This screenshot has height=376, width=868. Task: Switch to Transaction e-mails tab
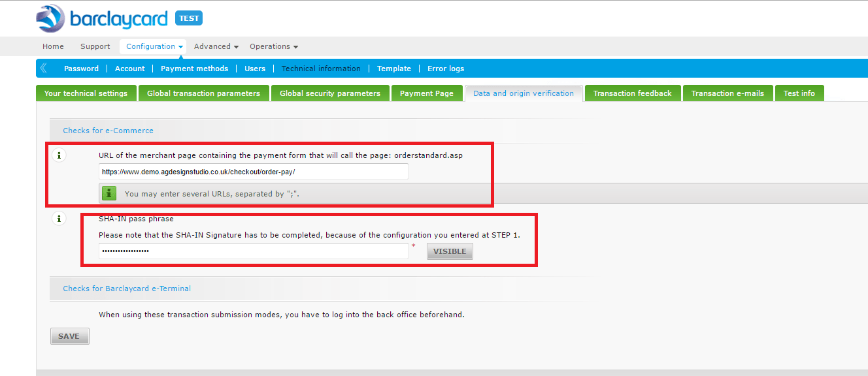pyautogui.click(x=727, y=93)
